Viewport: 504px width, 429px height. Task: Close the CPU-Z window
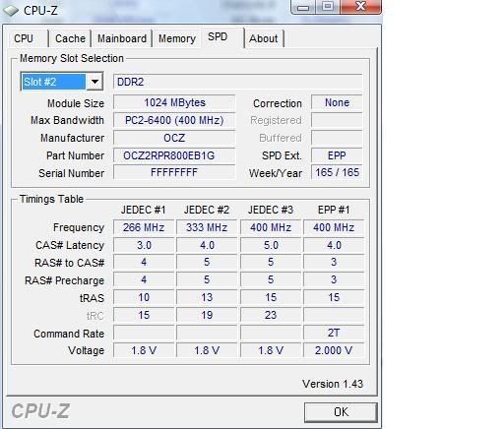[x=360, y=7]
